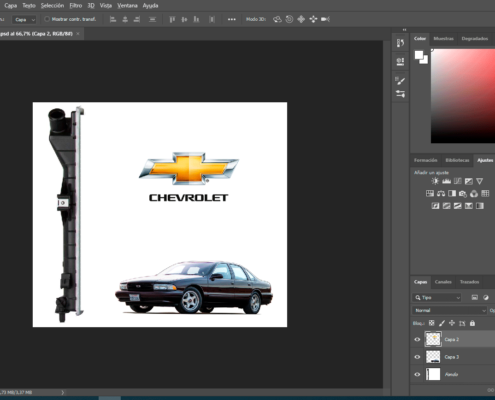Screen dimensions: 495x400
Task: Add a Hue/Saturation adjustment
Action: tap(430, 193)
